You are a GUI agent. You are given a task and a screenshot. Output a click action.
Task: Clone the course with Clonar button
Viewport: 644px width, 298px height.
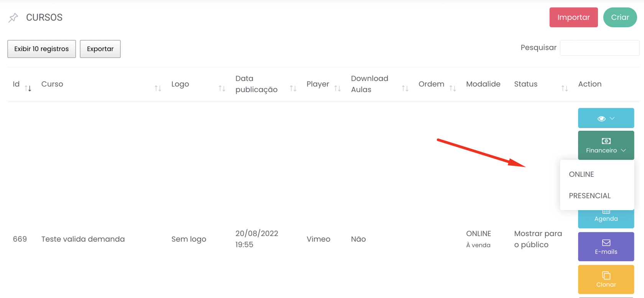606,280
